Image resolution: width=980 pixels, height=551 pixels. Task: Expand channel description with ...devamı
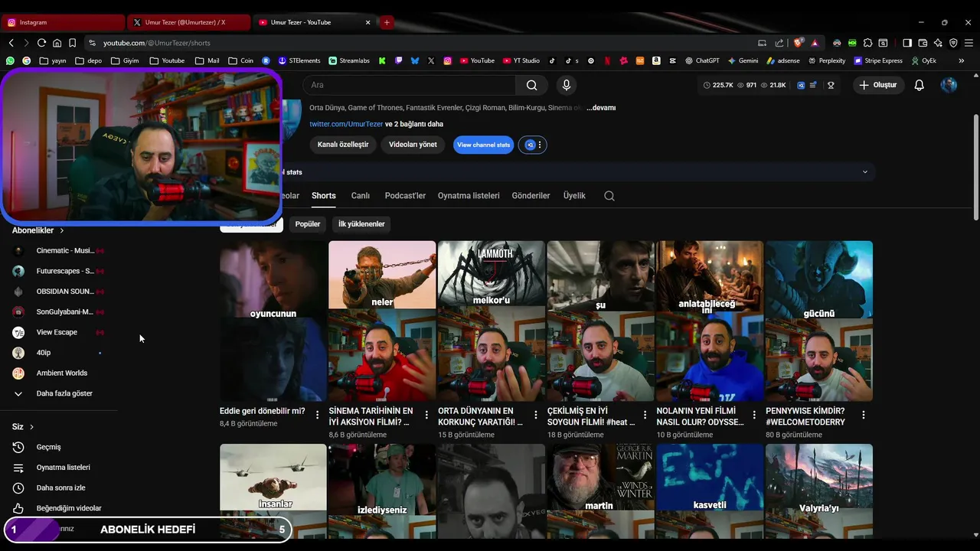click(x=601, y=108)
